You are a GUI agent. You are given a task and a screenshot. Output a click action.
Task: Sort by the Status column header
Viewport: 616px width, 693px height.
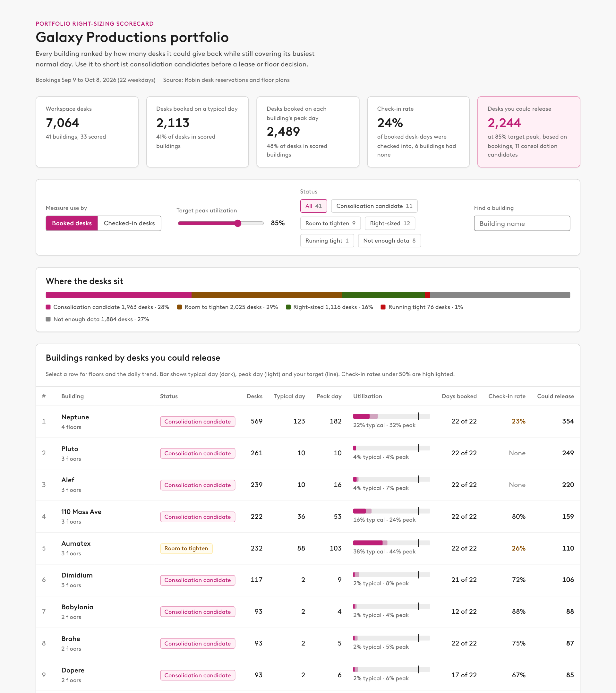point(169,396)
